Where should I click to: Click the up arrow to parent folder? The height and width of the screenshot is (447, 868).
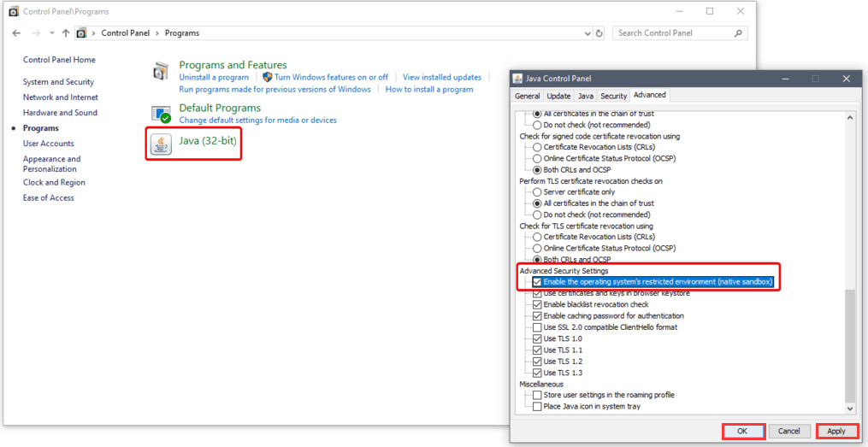click(66, 33)
